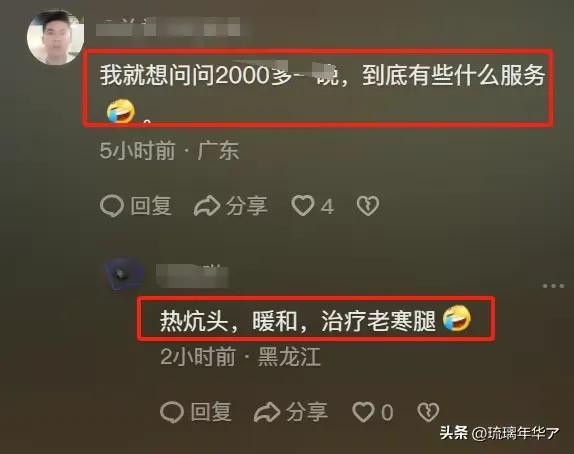Viewport: 574px width, 454px height.
Task: Open the Heilongjiang replier's dark avatar
Action: [124, 274]
